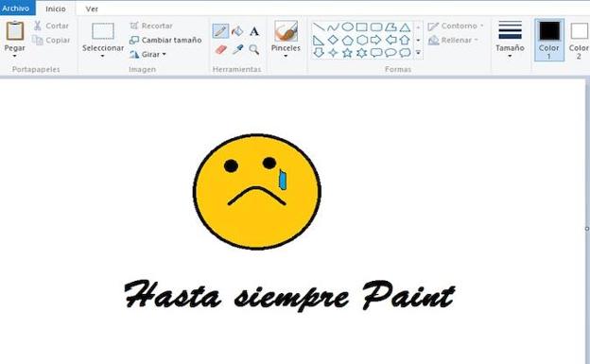This screenshot has width=590, height=364.
Task: Choose the Oval shape
Action: click(347, 26)
